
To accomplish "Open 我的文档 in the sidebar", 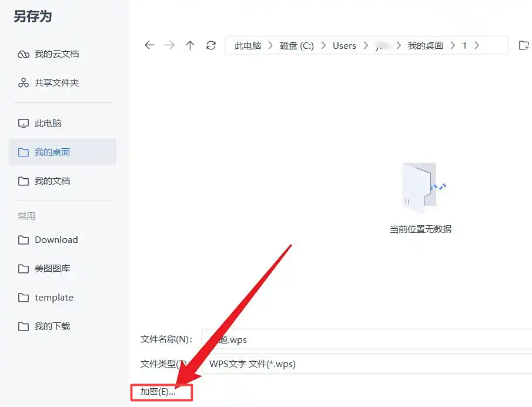I will pos(52,181).
